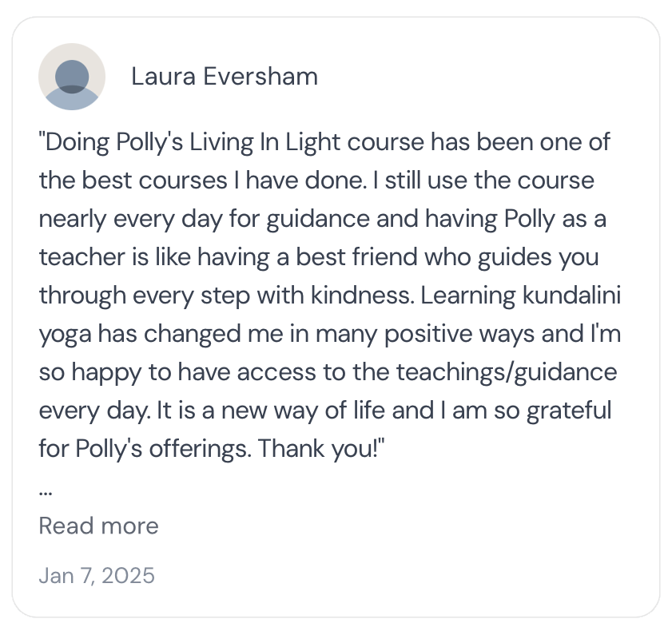Click the word "kindness" in the review
This screenshot has width=672, height=635.
353,295
